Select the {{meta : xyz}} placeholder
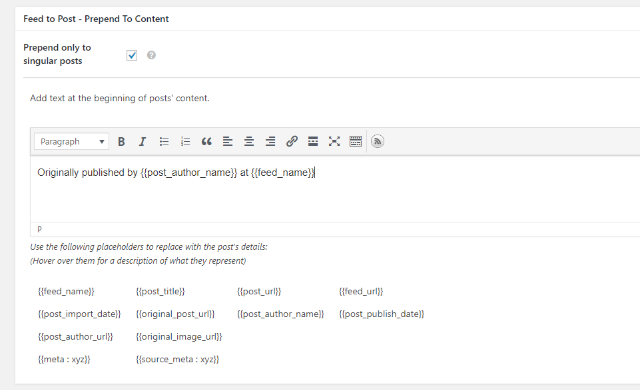 (x=64, y=359)
